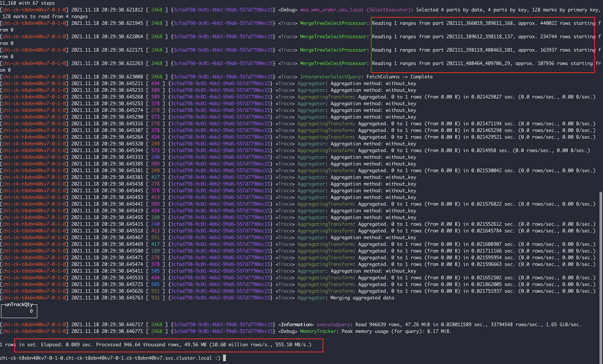Click 'InterpreterSelectQuery' text

pyautogui.click(x=331, y=77)
